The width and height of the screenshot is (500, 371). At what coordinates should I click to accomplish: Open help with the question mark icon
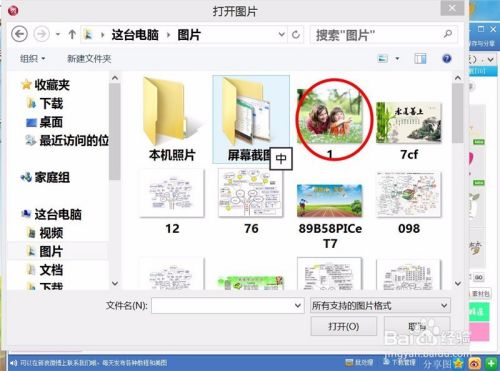coord(447,59)
